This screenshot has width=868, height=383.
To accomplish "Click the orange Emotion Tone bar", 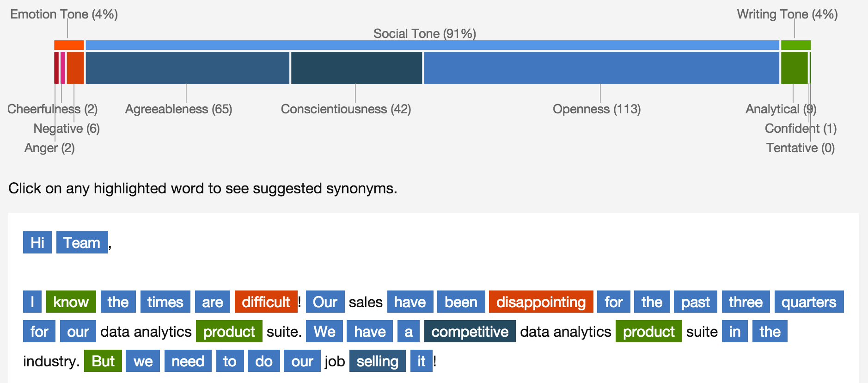I will coord(69,45).
